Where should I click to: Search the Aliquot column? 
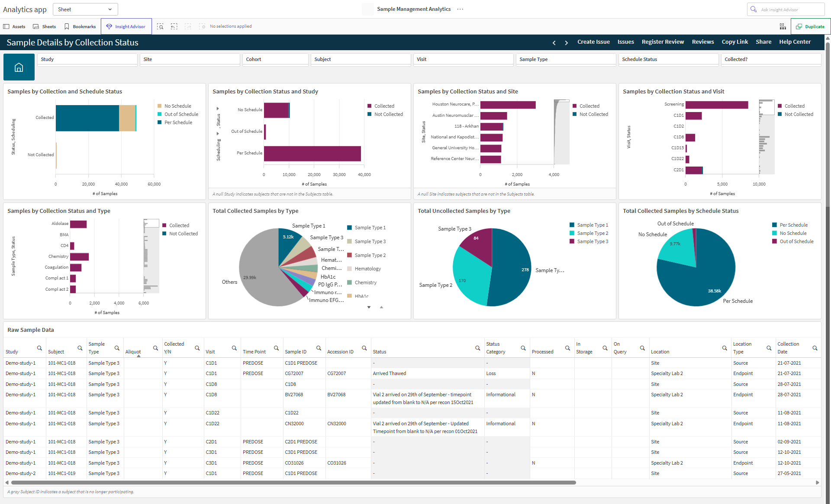[x=155, y=348]
